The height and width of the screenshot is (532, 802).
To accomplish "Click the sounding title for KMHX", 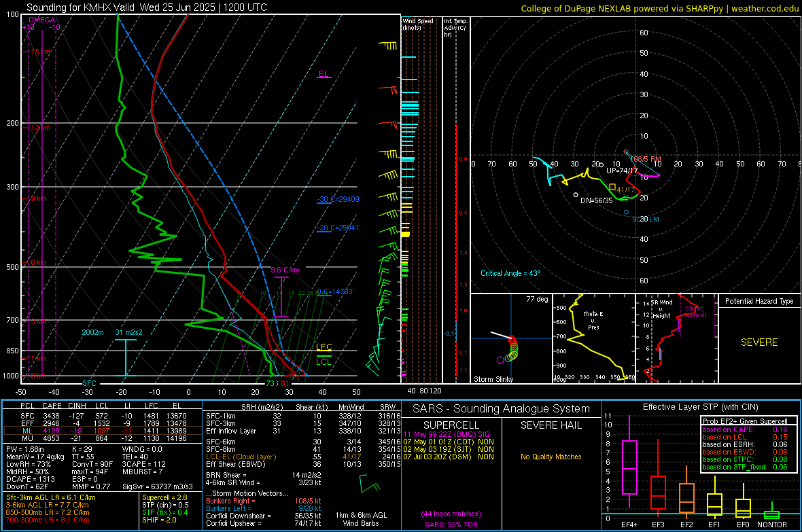I will [147, 7].
